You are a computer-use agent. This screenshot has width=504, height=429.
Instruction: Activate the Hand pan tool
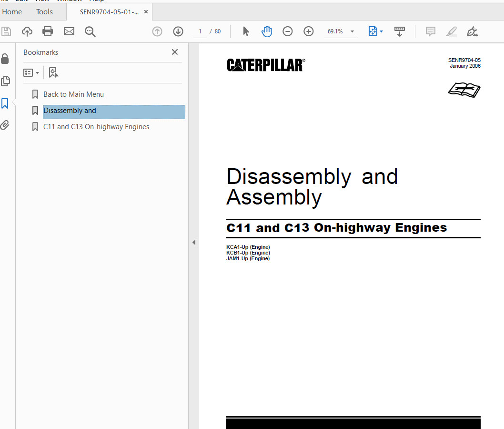267,31
